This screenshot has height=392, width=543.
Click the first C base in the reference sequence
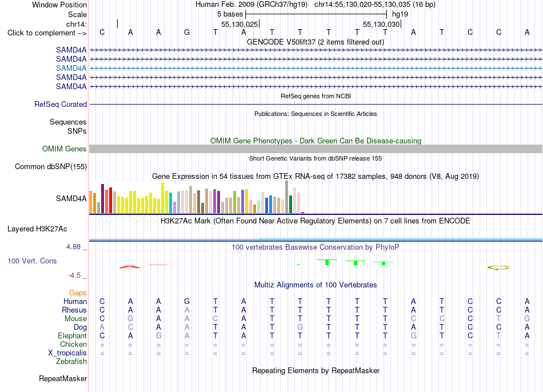click(x=102, y=32)
